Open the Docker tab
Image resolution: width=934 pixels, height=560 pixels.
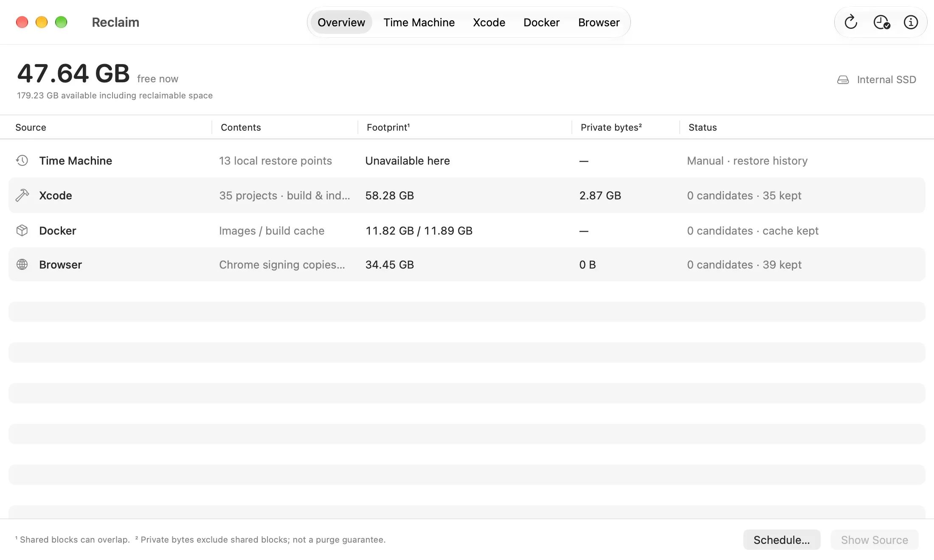(x=541, y=22)
